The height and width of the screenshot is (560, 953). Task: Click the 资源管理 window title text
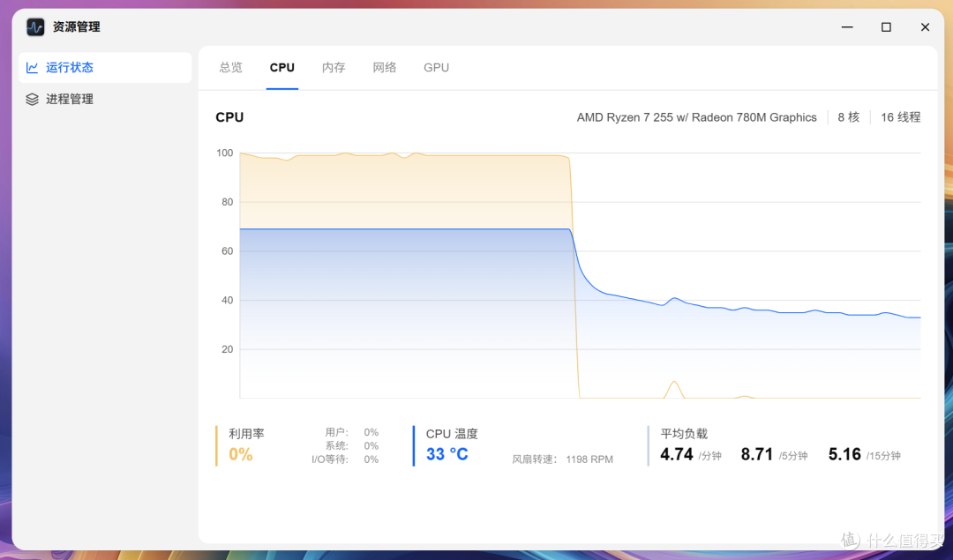tap(77, 26)
